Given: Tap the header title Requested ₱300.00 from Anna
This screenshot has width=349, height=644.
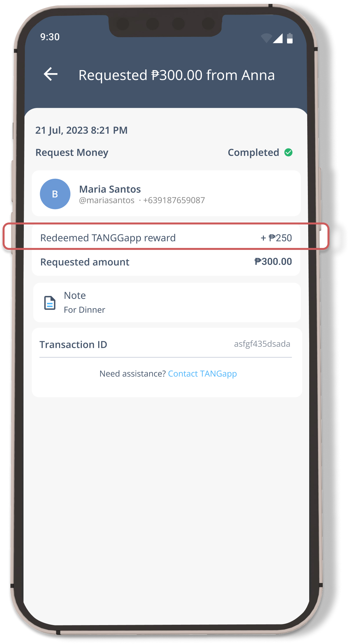Looking at the screenshot, I should click(x=176, y=75).
